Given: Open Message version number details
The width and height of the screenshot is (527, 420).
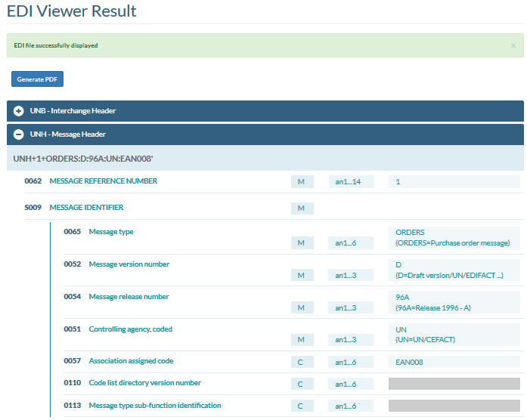Looking at the screenshot, I should tap(129, 264).
